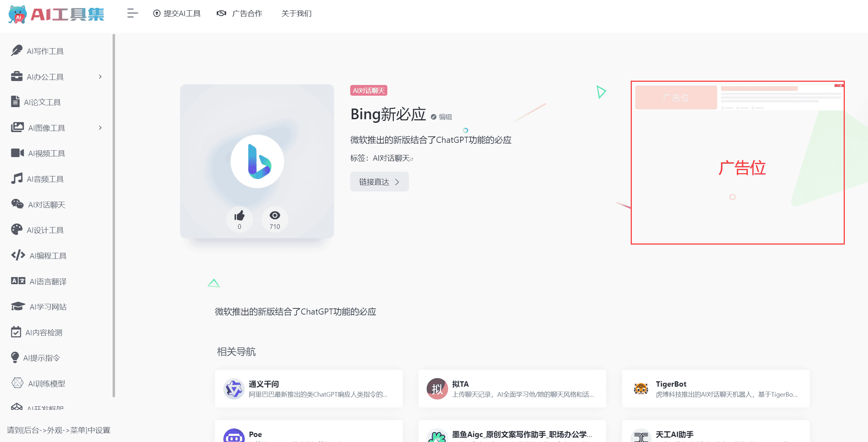Screen dimensions: 868x442
Task: Open the 天工AI助手 related card
Action: [x=716, y=431]
